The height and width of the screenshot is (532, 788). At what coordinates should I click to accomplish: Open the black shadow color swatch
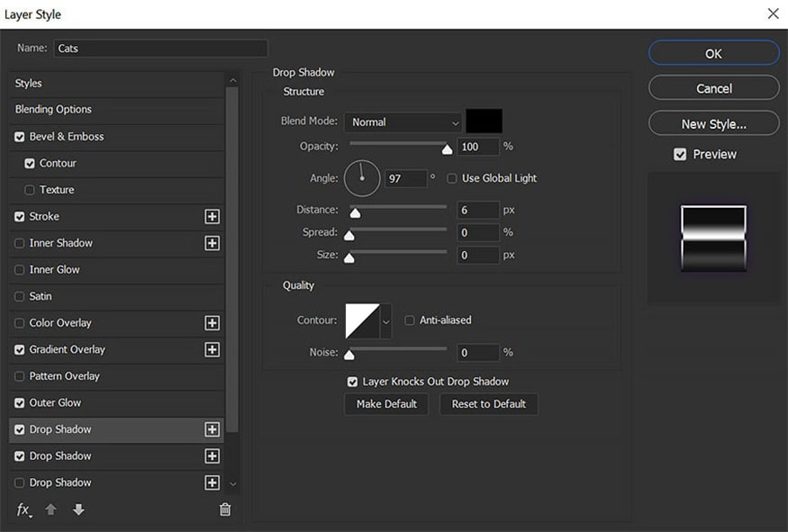pos(484,122)
